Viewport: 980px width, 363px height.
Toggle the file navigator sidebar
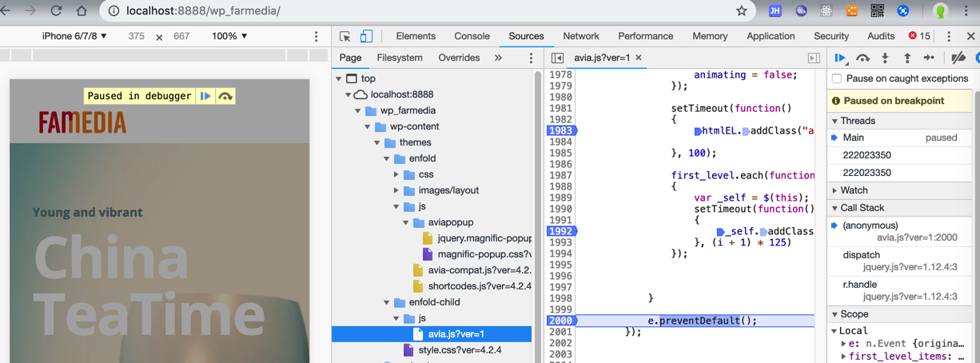click(x=558, y=58)
